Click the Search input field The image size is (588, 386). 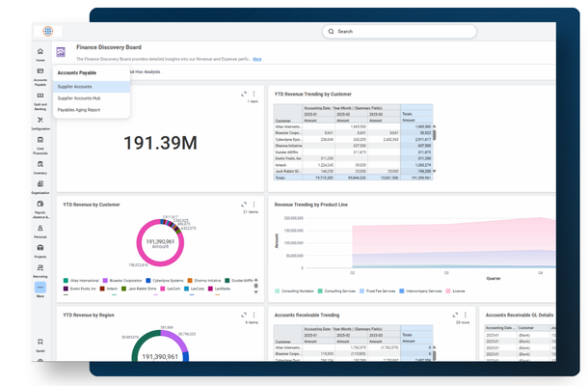tap(399, 32)
